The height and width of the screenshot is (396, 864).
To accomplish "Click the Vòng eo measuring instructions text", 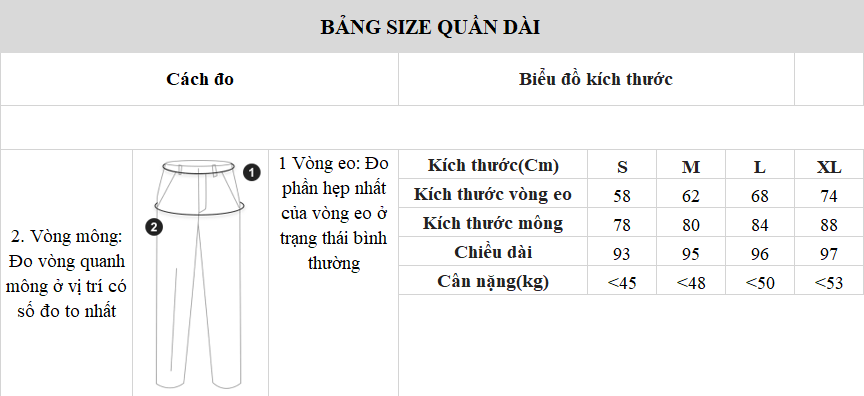I will [333, 213].
